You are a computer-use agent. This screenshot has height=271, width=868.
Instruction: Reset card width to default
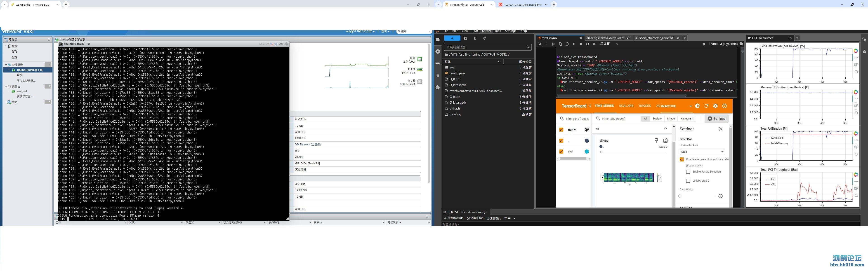[x=720, y=196]
